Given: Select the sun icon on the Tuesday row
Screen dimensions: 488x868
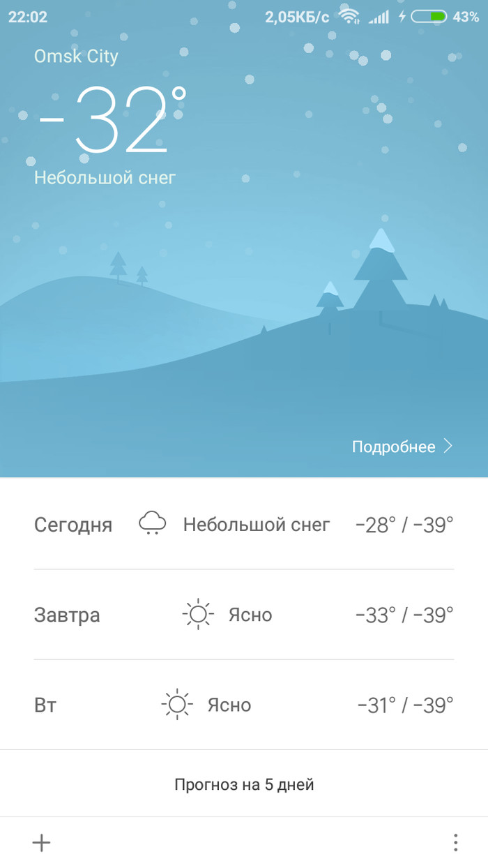Looking at the screenshot, I should (x=178, y=705).
